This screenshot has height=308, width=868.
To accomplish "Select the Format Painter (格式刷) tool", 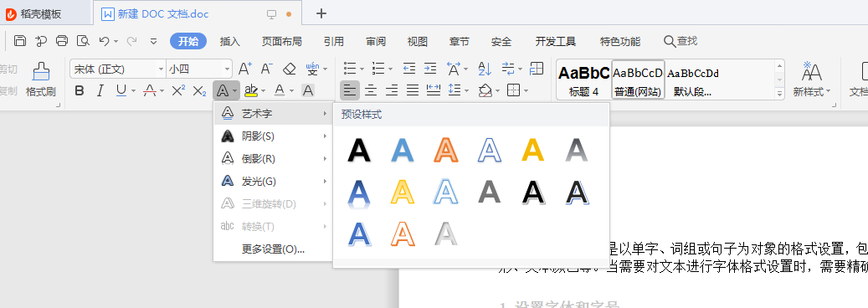I will pyautogui.click(x=41, y=80).
